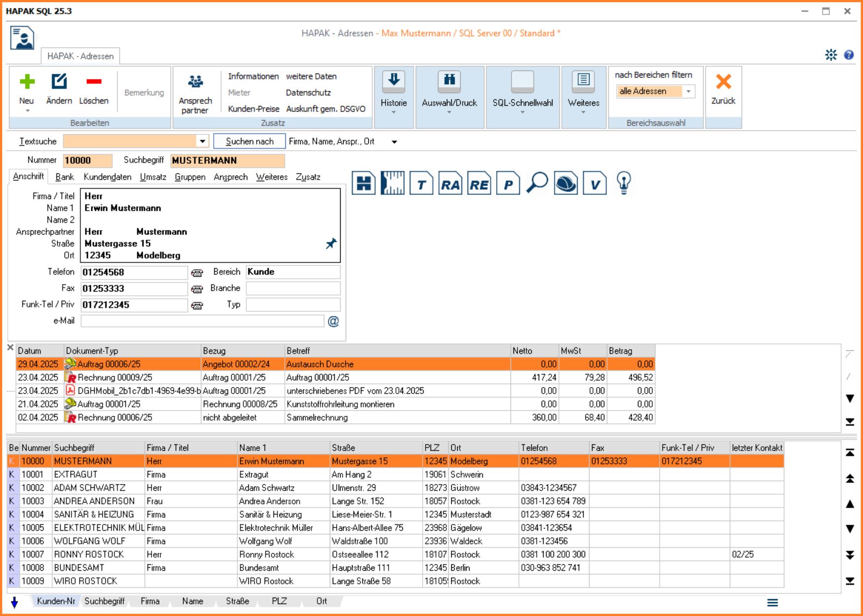The width and height of the screenshot is (863, 616).
Task: Expand the Textsuche dropdown arrow
Action: (202, 142)
